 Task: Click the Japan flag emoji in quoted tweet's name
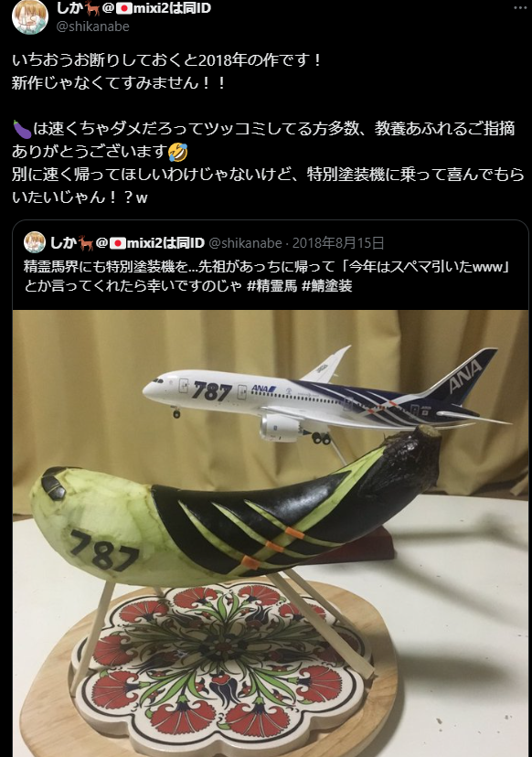click(118, 243)
